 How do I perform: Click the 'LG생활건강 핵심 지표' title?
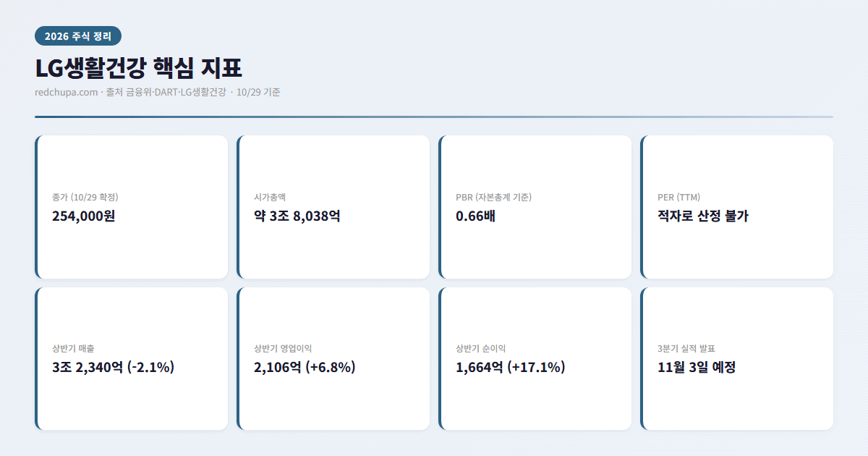pos(138,68)
